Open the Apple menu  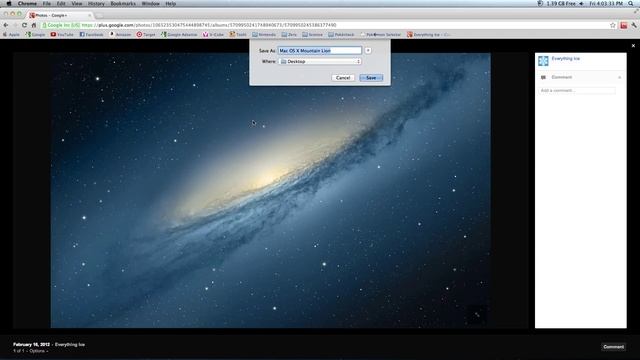pos(9,3)
